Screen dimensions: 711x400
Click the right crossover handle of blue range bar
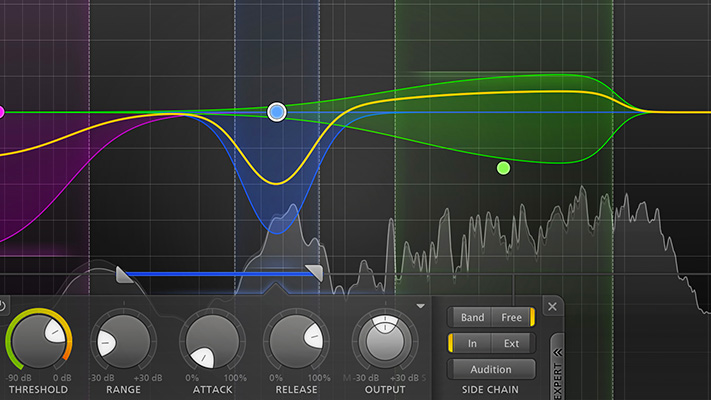point(314,273)
